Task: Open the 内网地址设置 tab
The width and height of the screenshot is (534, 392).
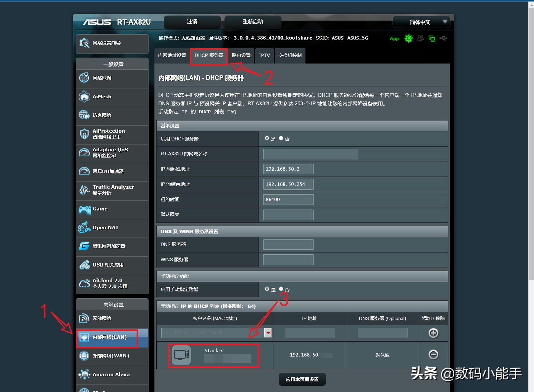Action: pyautogui.click(x=172, y=55)
